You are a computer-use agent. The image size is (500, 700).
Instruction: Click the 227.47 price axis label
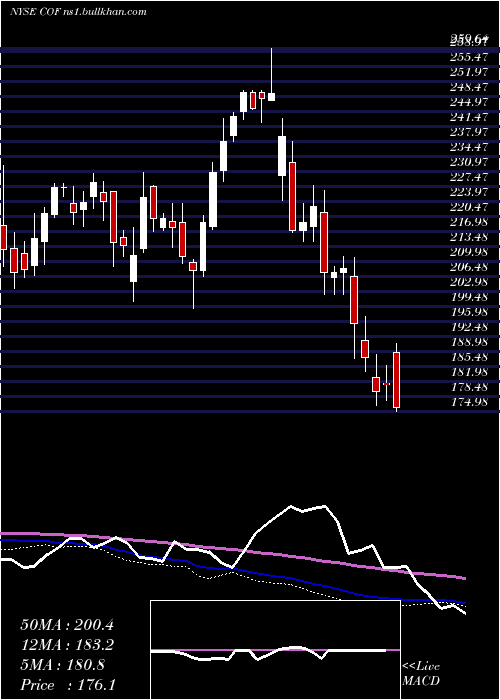[x=468, y=177]
